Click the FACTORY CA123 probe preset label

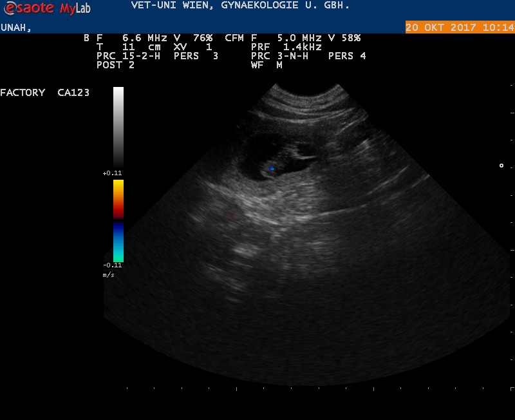[x=44, y=93]
